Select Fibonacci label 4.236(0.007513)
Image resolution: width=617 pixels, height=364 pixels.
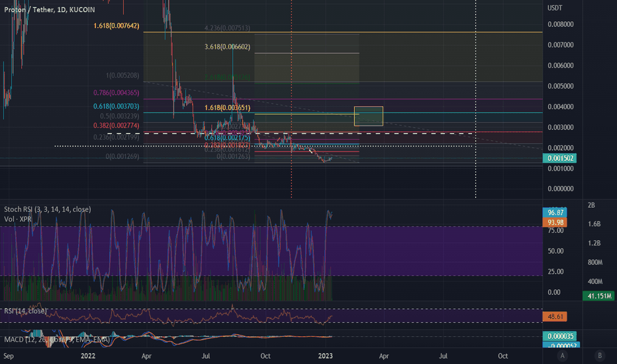point(227,28)
